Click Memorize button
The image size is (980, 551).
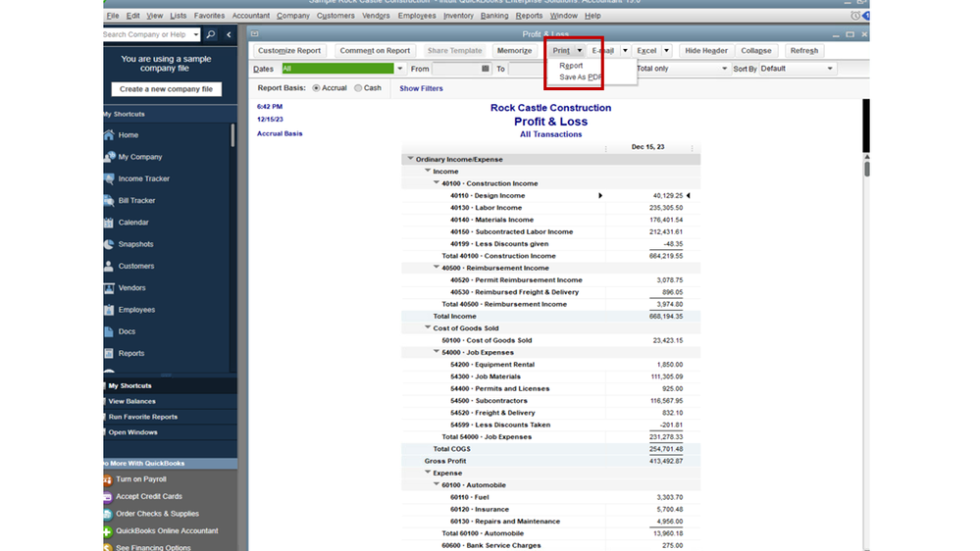(514, 51)
